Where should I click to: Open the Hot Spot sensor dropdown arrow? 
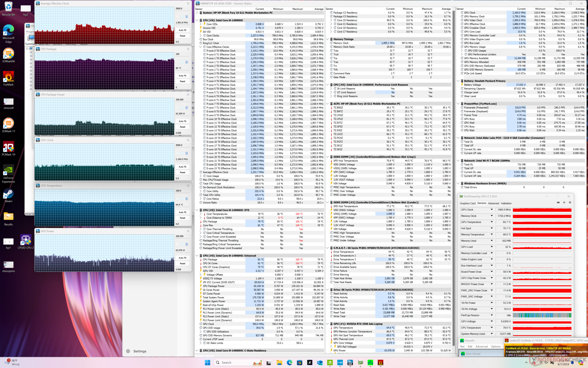point(492,228)
